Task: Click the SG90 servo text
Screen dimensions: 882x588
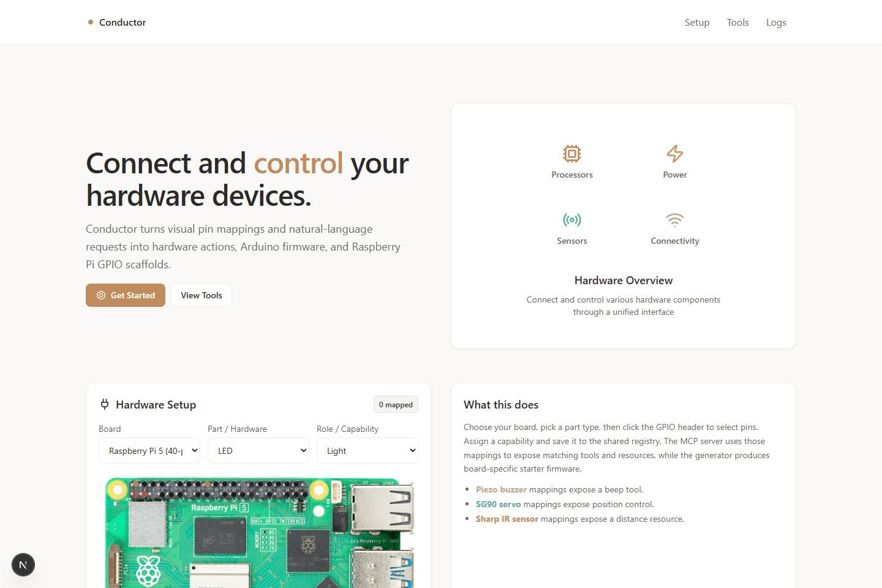Action: [498, 504]
